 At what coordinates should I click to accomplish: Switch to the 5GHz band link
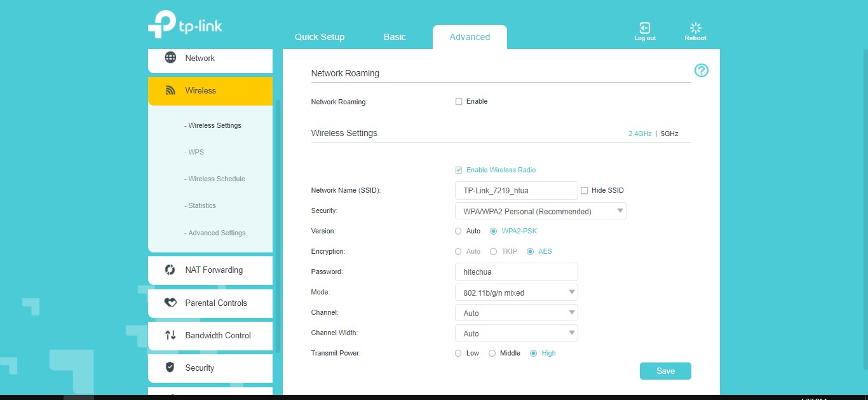coord(670,134)
